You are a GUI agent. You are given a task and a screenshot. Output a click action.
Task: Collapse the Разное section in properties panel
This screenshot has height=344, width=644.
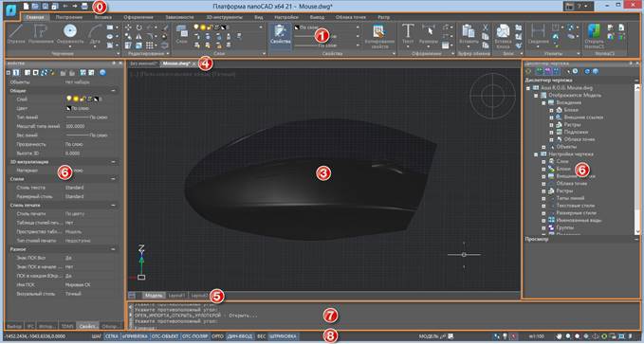[114, 249]
